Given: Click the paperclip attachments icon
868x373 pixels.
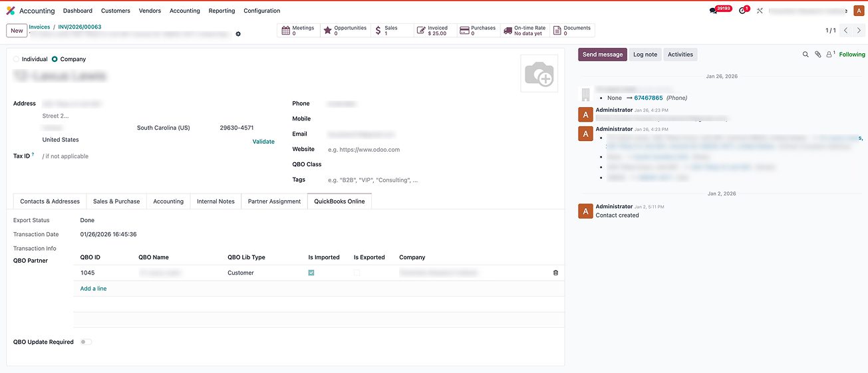Looking at the screenshot, I should (x=817, y=55).
